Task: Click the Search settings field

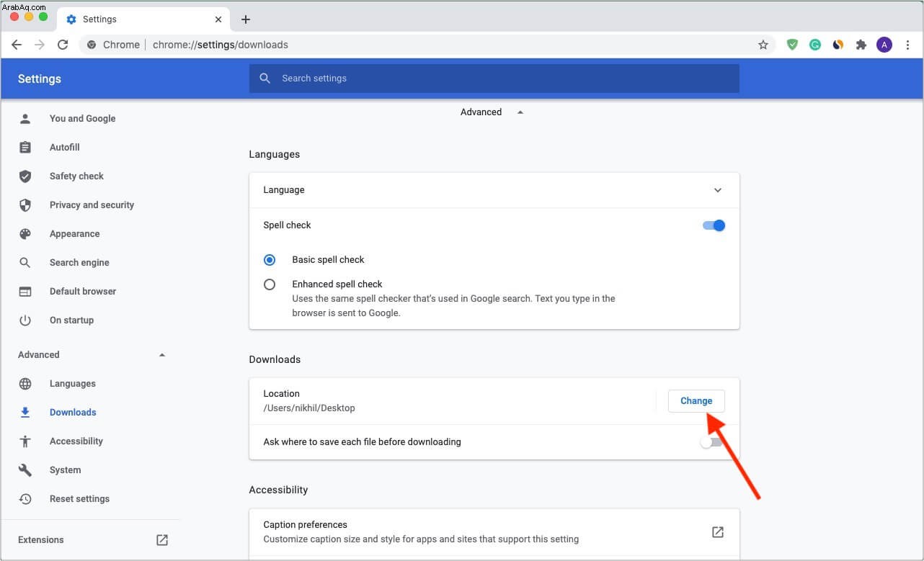Action: click(x=494, y=78)
